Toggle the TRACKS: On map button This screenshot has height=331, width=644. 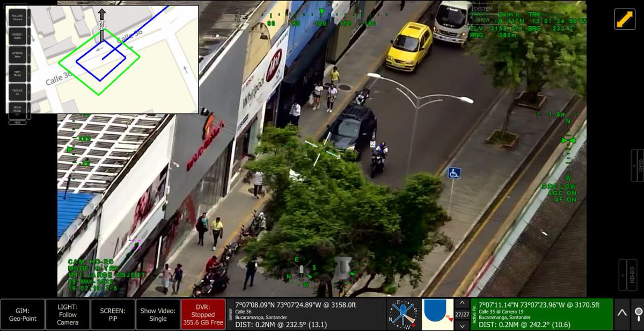click(x=18, y=92)
